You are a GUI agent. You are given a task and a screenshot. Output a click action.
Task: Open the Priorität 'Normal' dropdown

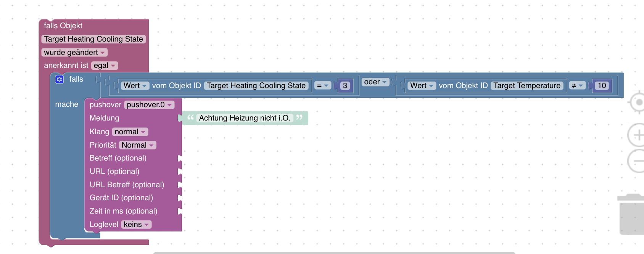[137, 145]
